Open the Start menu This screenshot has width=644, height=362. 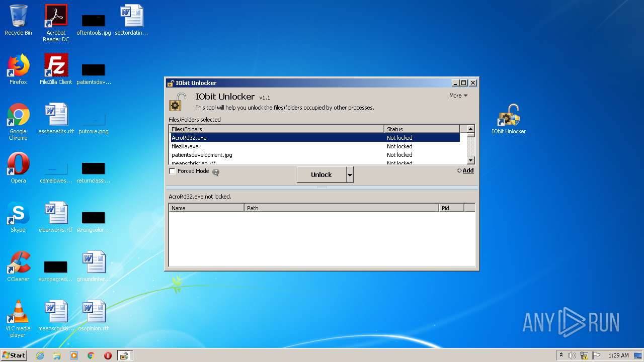pos(14,355)
